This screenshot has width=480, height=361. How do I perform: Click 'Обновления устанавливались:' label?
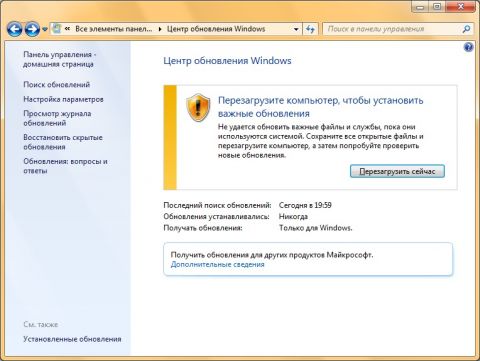(216, 217)
